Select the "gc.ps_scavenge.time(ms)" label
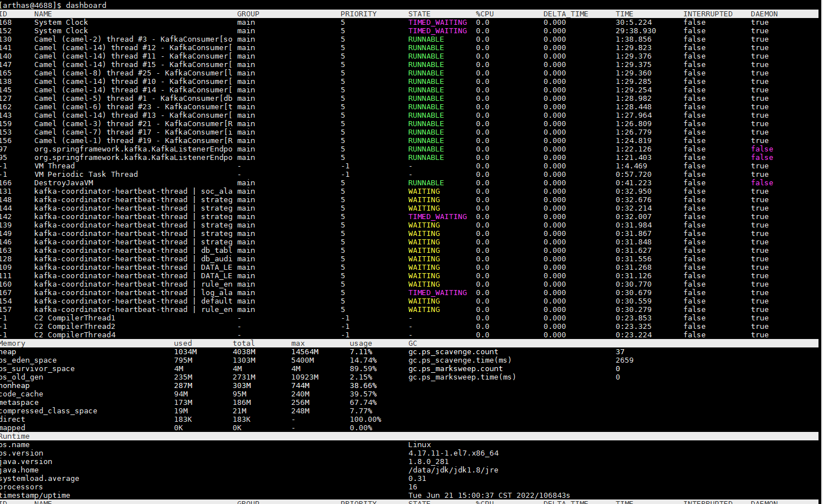The width and height of the screenshot is (823, 504). coord(460,360)
